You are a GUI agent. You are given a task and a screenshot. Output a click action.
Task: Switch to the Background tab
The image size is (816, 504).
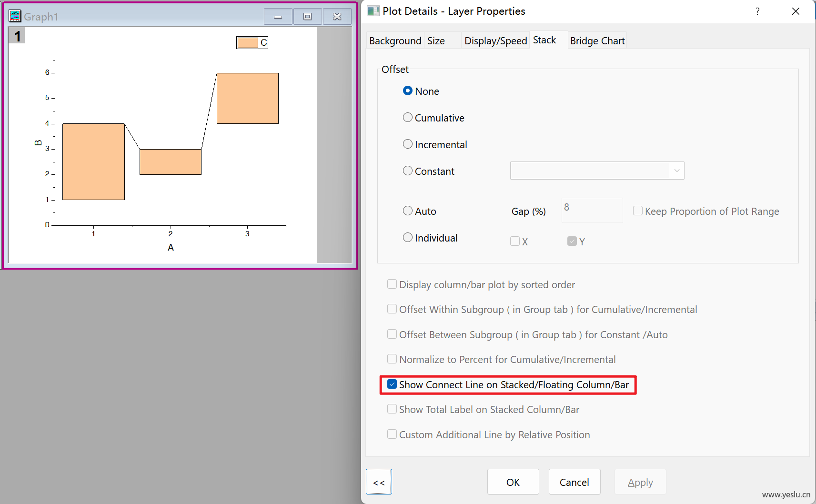[395, 41]
